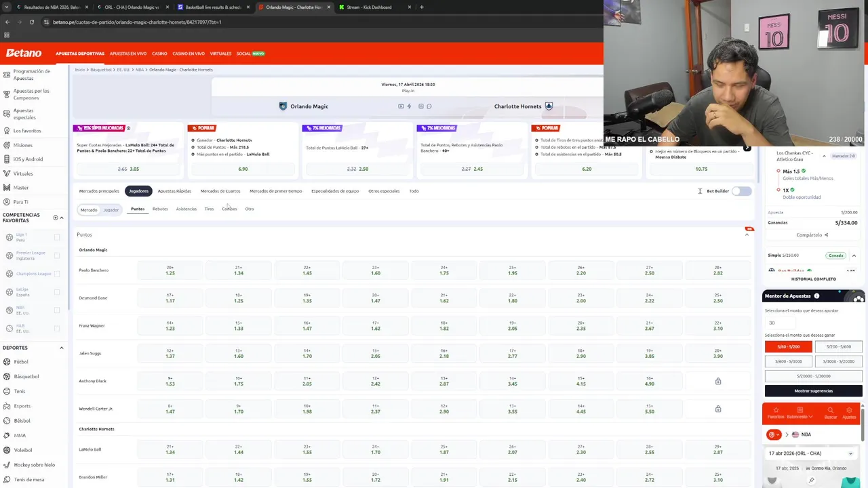Toggle the Bet Builder switch
Viewport: 868px width, 488px height.
coord(742,191)
